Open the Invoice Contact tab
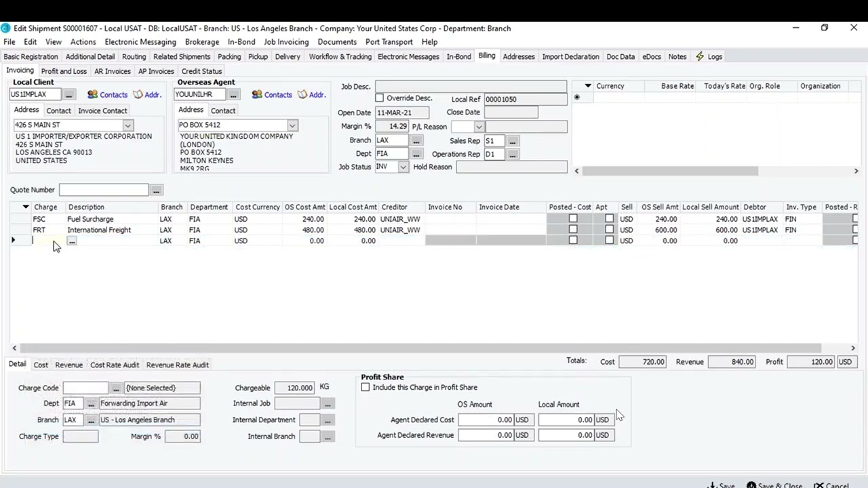868x488 pixels. click(x=102, y=110)
